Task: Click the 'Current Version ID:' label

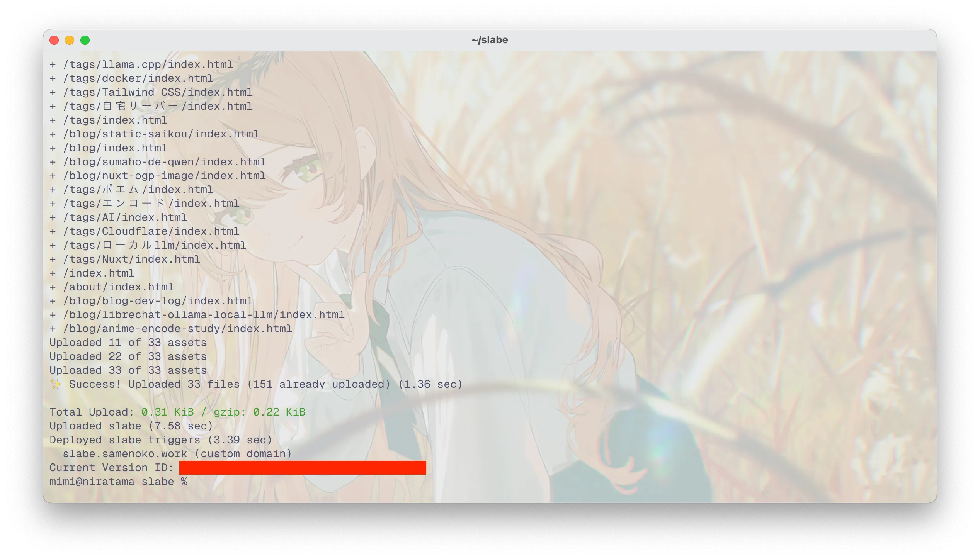Action: click(112, 468)
